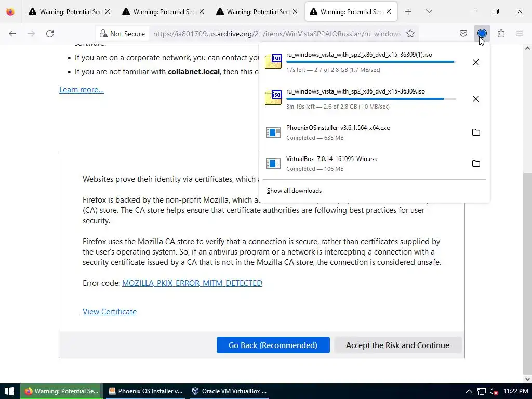Click scrollbar up arrow

tap(527, 48)
